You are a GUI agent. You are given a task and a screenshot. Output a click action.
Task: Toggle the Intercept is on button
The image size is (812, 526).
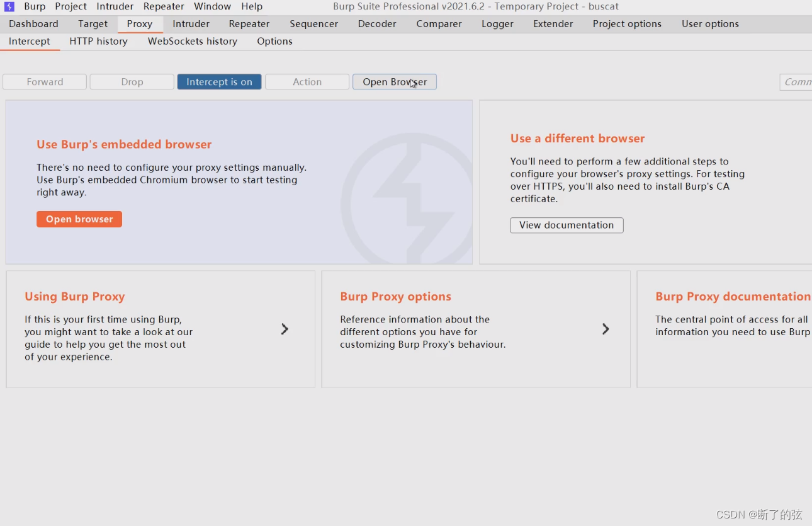coord(219,82)
